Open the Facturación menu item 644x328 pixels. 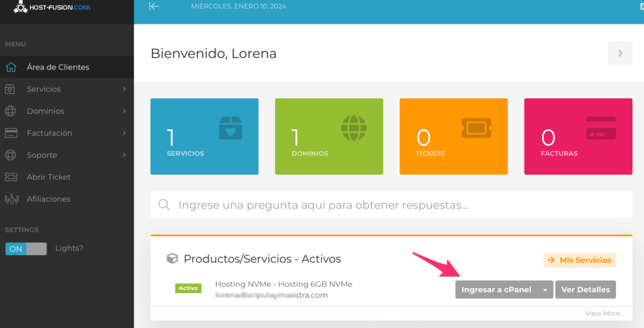(x=67, y=133)
